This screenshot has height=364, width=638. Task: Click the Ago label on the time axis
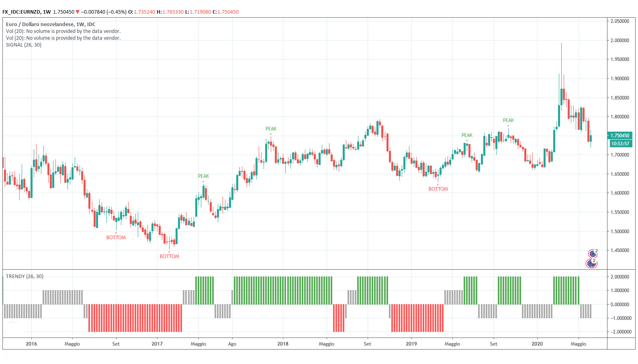tap(232, 344)
